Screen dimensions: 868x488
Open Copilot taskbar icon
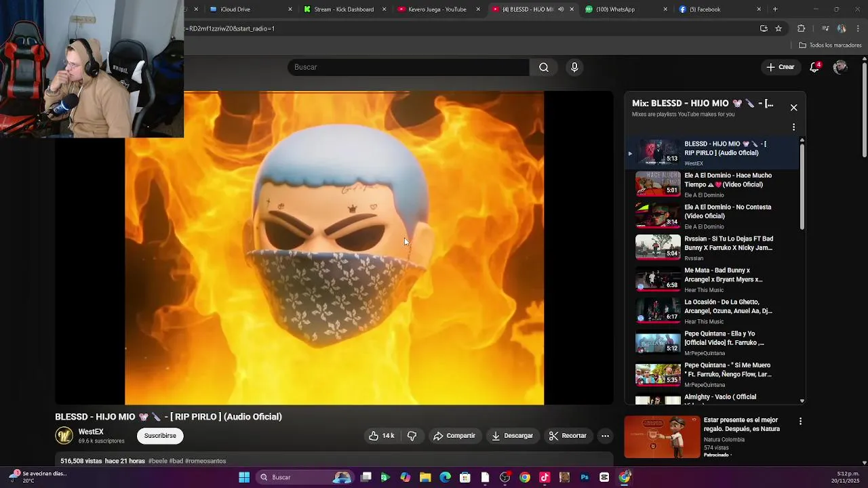(x=406, y=477)
